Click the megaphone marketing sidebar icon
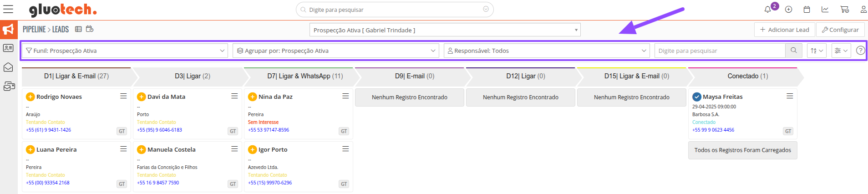Screen dimensions: 868x194 9,30
